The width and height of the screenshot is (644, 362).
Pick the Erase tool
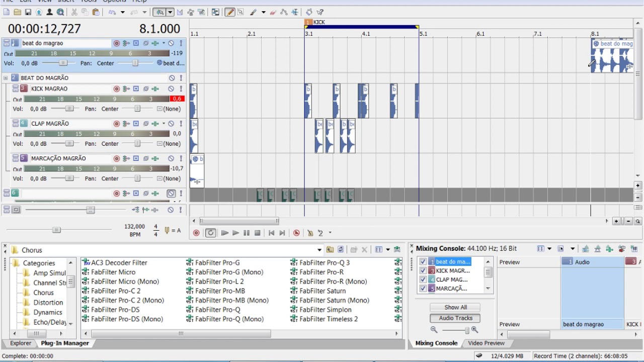pos(273,12)
